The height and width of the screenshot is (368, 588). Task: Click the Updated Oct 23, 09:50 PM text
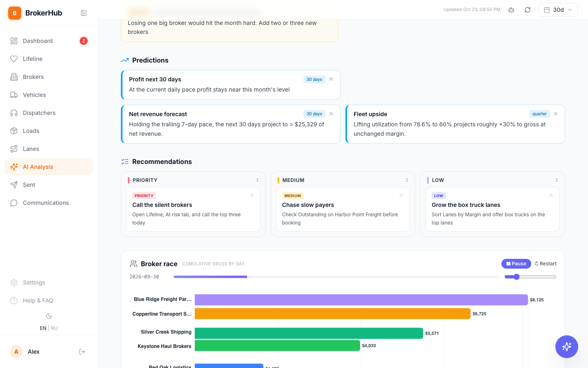pos(472,10)
